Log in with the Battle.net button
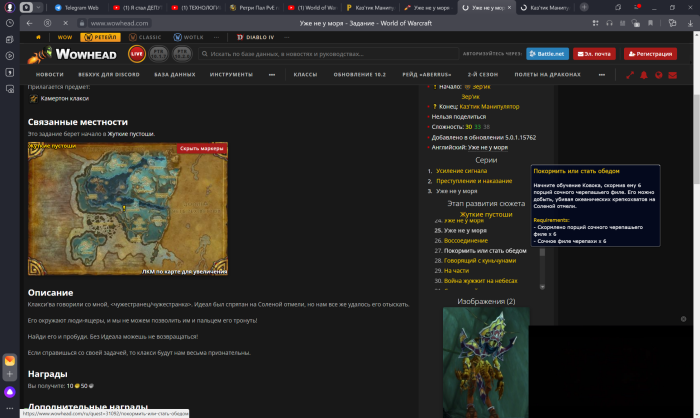 (547, 53)
